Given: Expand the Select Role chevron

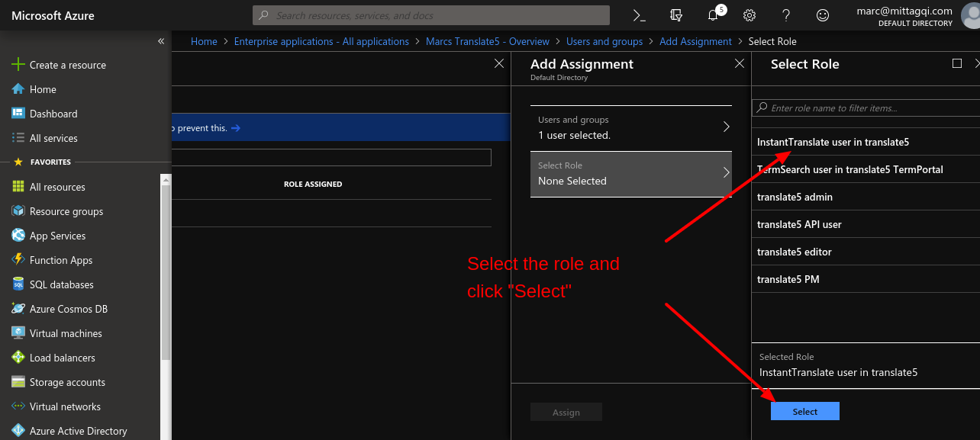Looking at the screenshot, I should [x=727, y=173].
